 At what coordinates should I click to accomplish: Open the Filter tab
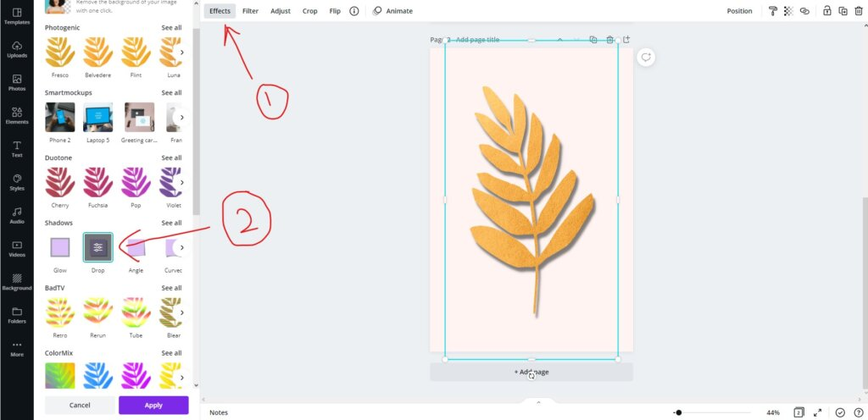(x=250, y=11)
